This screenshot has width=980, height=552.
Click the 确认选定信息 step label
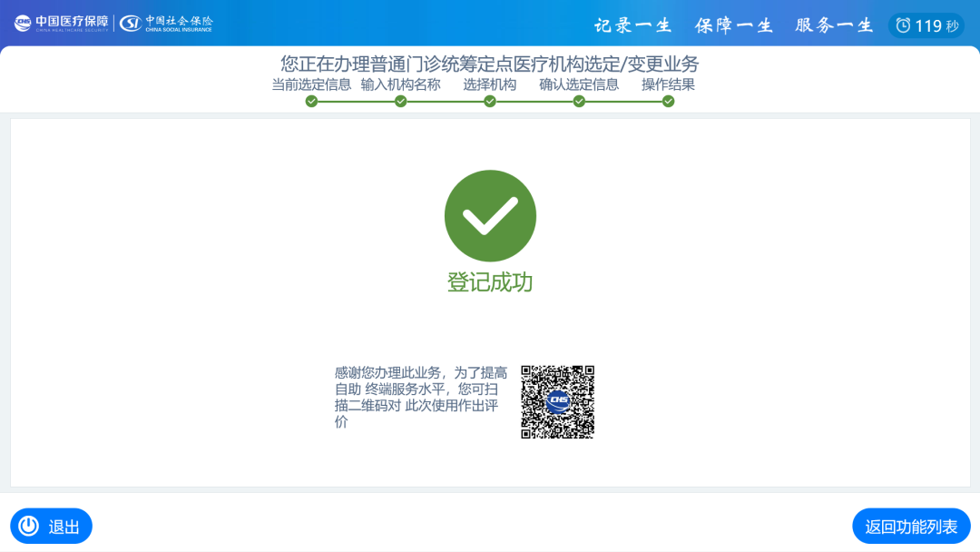point(579,84)
